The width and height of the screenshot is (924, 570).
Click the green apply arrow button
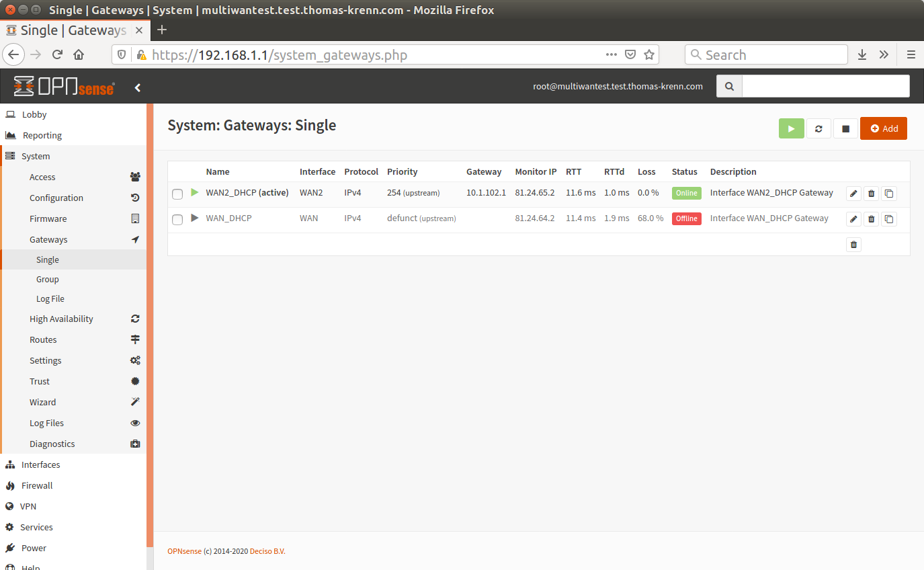pos(791,128)
